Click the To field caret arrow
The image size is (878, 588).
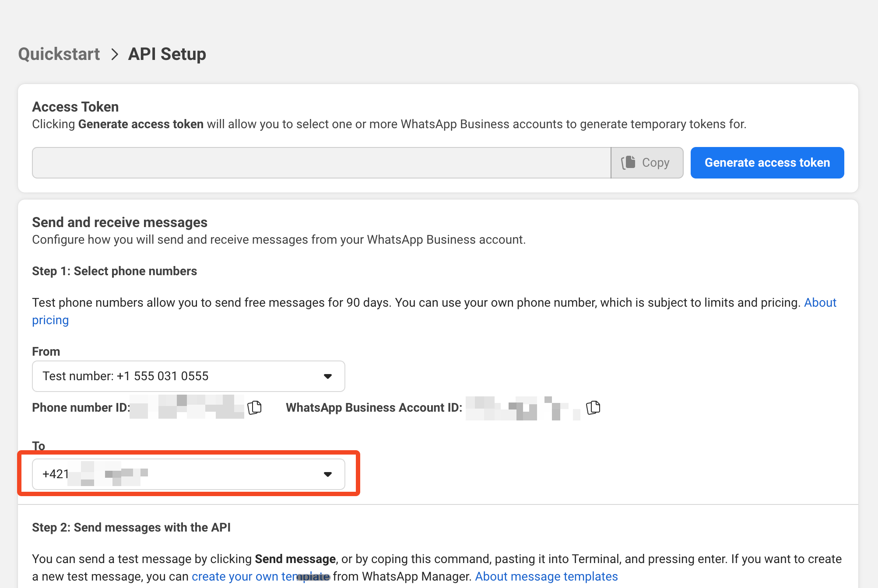point(327,474)
